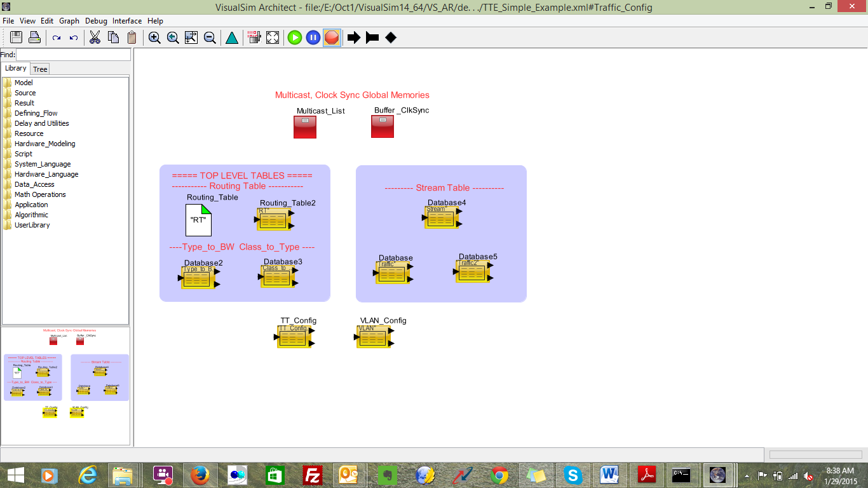Expand the Source library folder
868x488 pixels.
[25, 93]
